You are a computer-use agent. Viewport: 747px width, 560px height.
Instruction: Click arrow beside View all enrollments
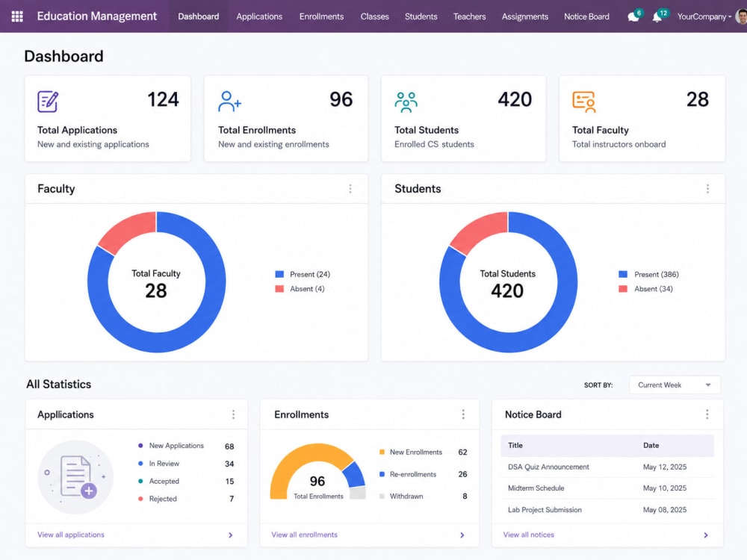click(462, 535)
